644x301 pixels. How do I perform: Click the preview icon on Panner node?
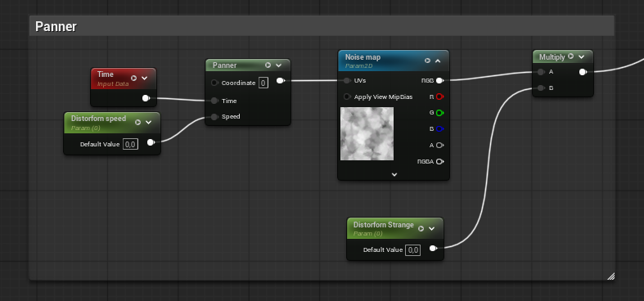tap(268, 65)
